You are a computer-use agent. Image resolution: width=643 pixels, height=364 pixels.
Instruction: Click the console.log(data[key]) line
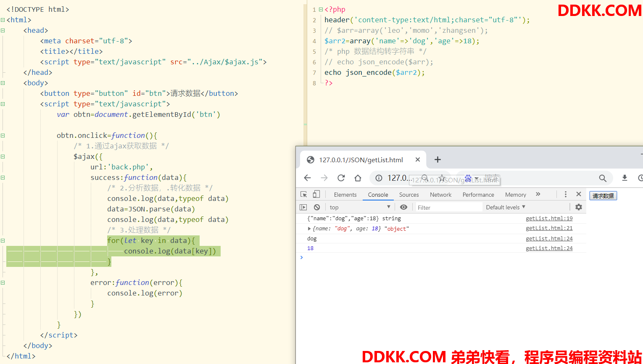[x=170, y=251]
